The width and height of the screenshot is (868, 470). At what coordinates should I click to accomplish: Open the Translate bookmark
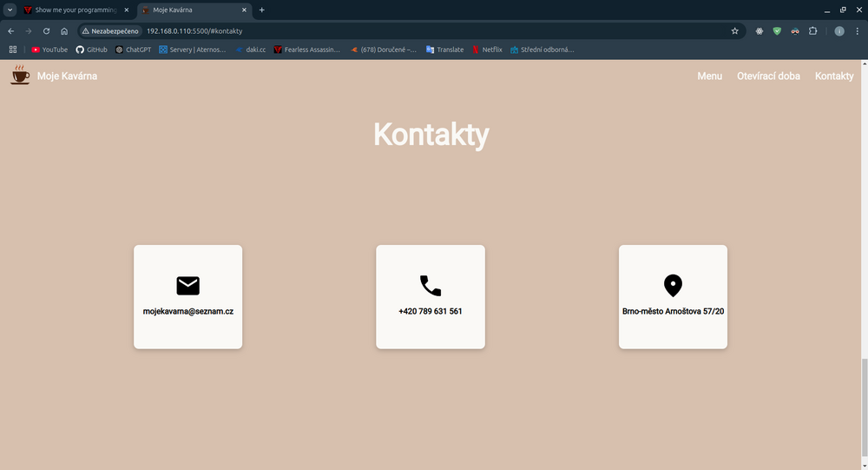[444, 50]
